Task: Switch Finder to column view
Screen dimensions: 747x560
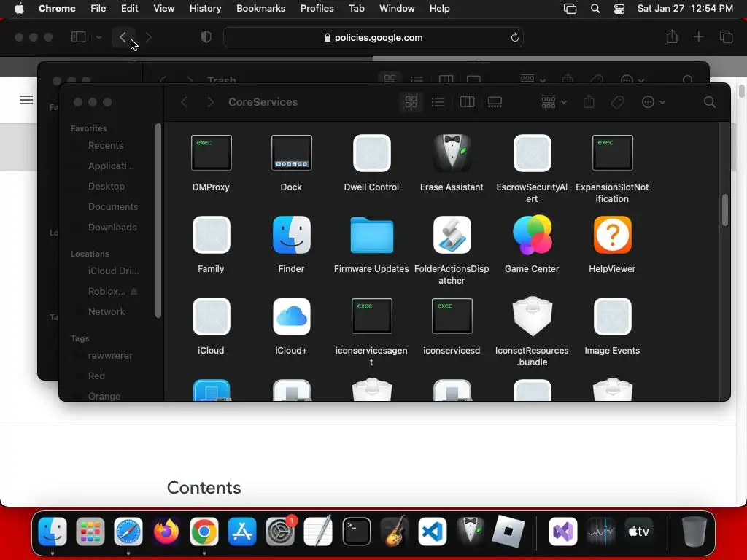Action: pyautogui.click(x=467, y=102)
